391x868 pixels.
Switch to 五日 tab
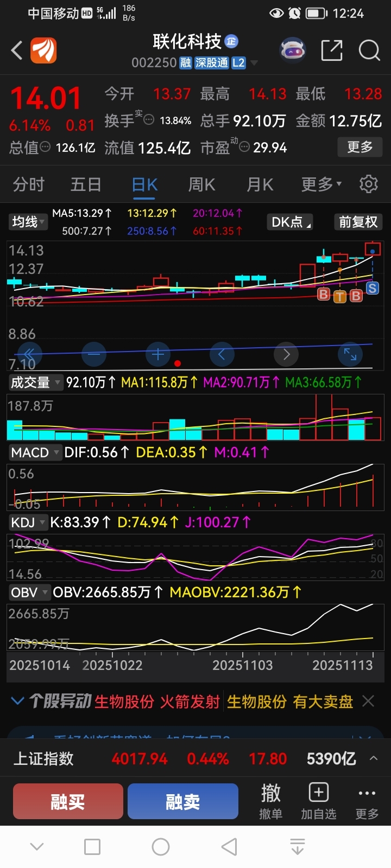86,184
